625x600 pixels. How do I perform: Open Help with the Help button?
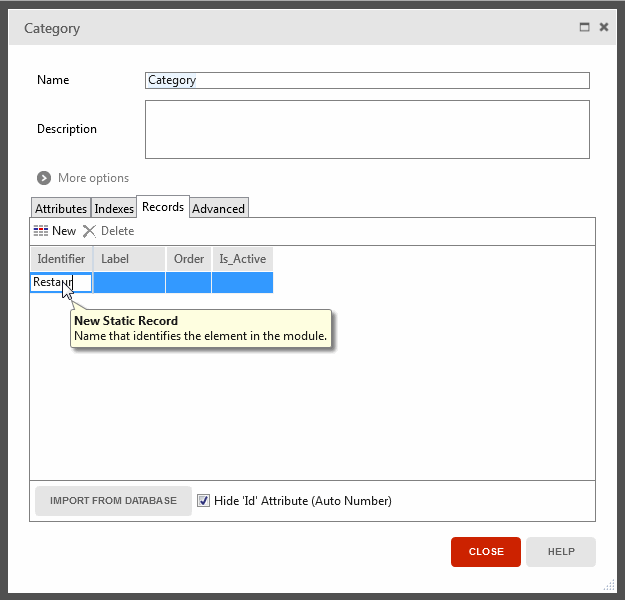[x=561, y=552]
